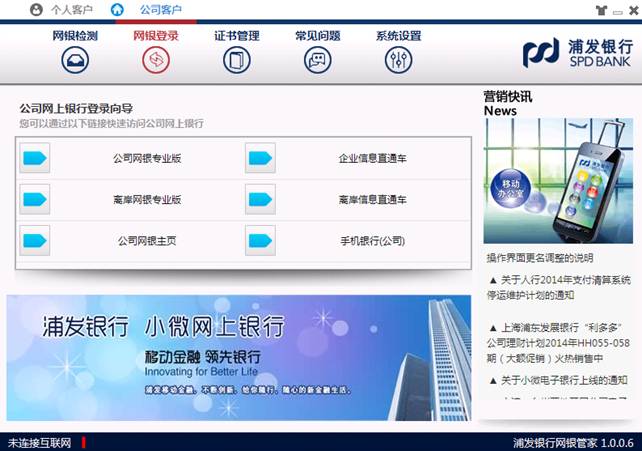Click arrow button beside 离岸信息直通车
The height and width of the screenshot is (451, 642).
(260, 199)
